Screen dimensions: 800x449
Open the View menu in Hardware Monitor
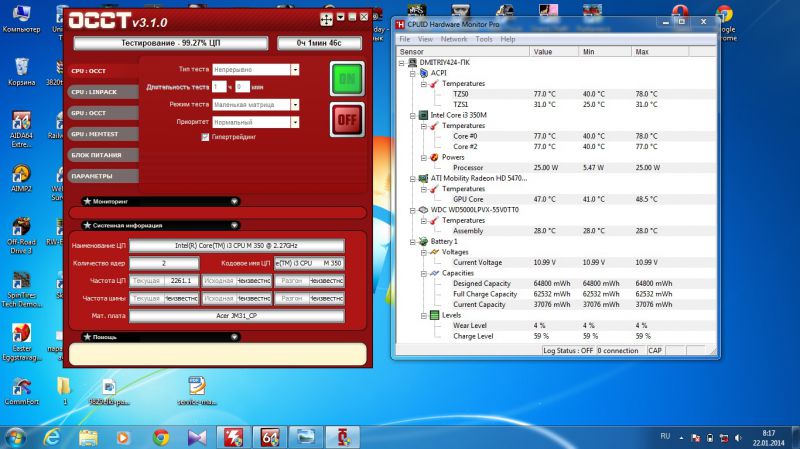tap(425, 39)
